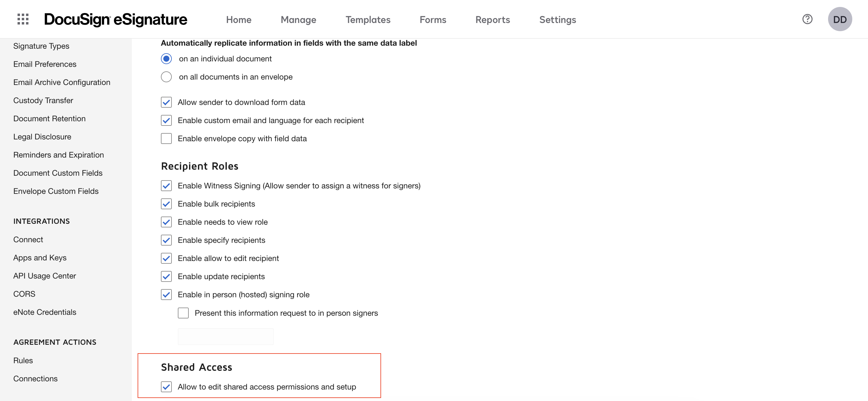Open the Templates tab
Screen dimensions: 868x401
point(368,20)
